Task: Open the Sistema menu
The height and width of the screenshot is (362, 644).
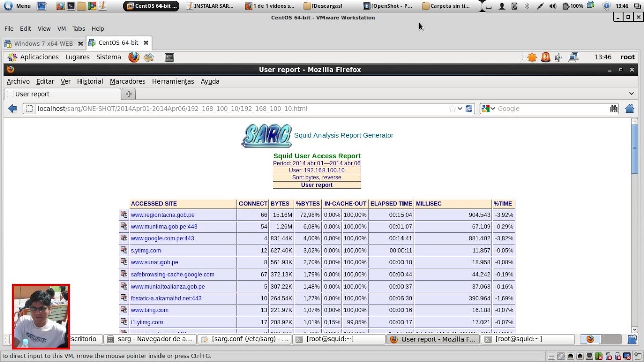Action: point(109,57)
